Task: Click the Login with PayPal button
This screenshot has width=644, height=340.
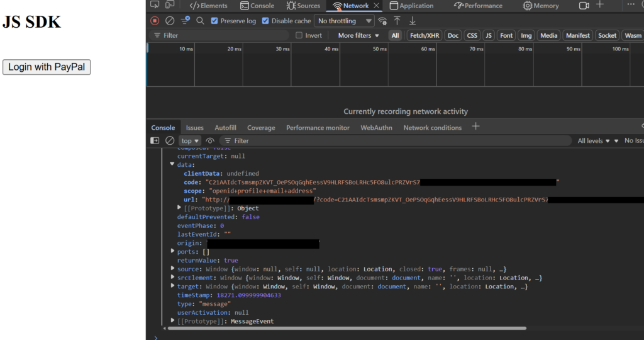Action: 47,67
